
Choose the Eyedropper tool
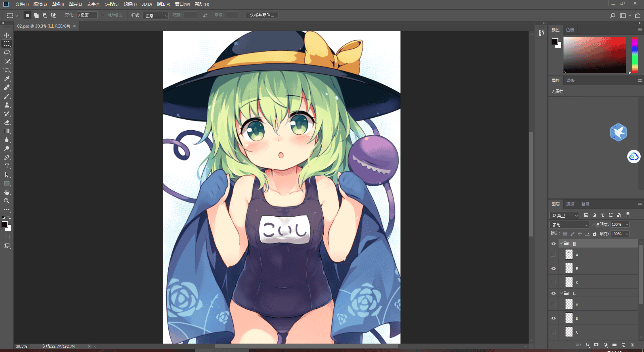click(7, 79)
